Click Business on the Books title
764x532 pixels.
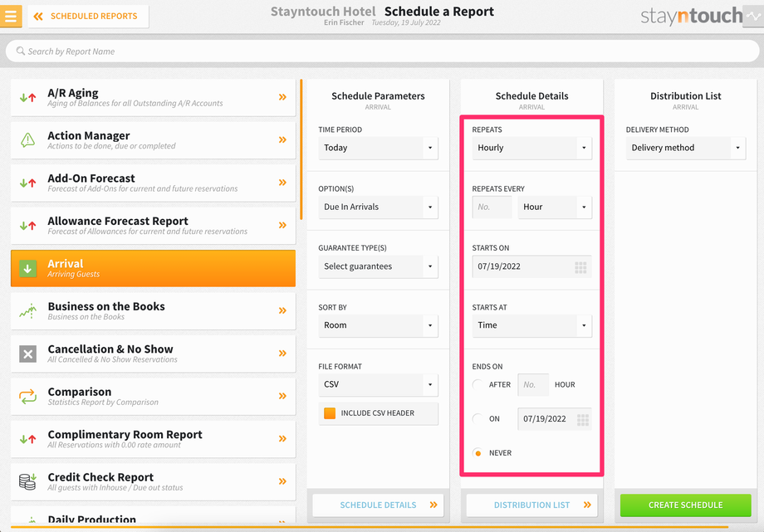106,306
